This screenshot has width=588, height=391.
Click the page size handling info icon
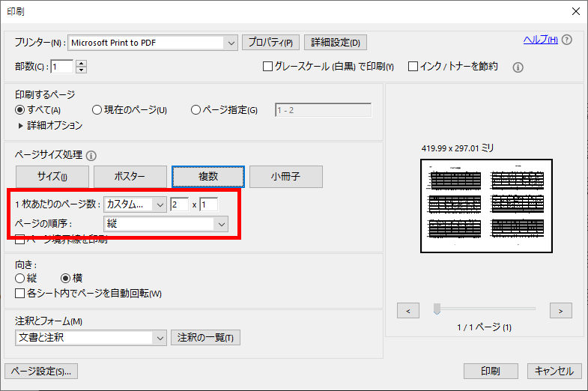click(91, 155)
